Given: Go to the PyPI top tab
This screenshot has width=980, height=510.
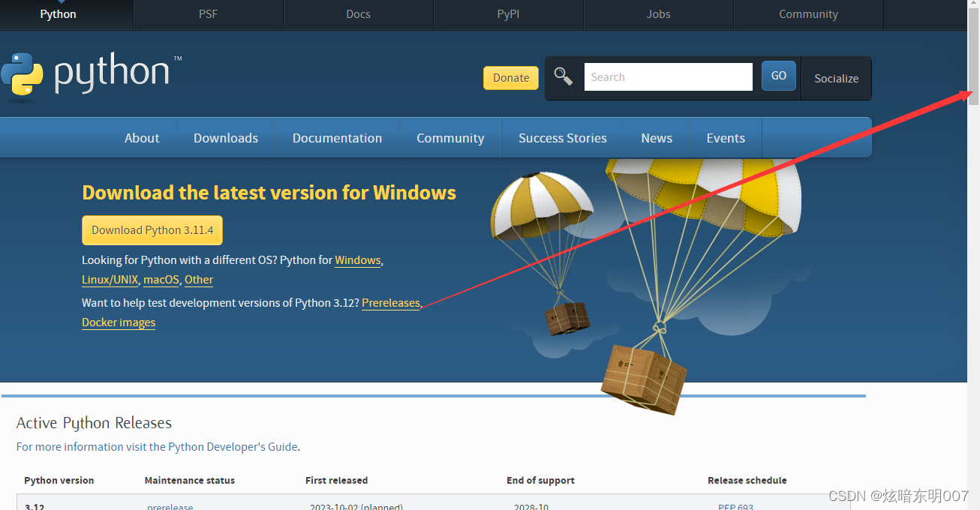Looking at the screenshot, I should point(508,14).
